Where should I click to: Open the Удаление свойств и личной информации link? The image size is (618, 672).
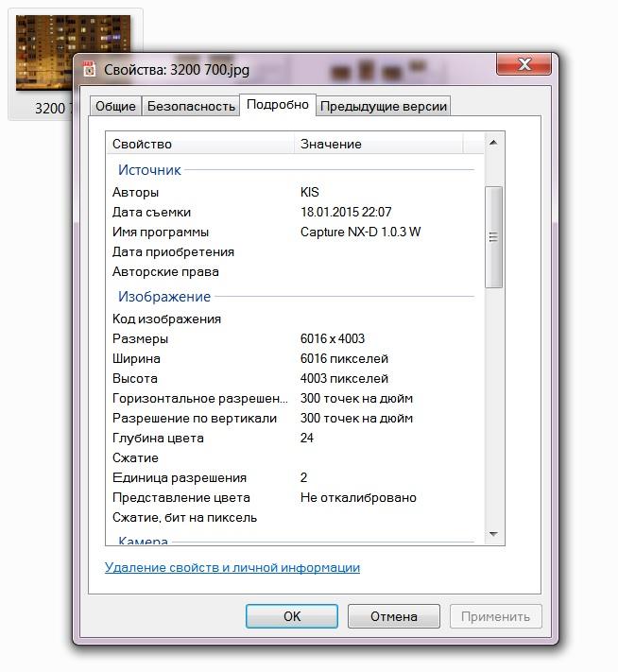click(232, 567)
